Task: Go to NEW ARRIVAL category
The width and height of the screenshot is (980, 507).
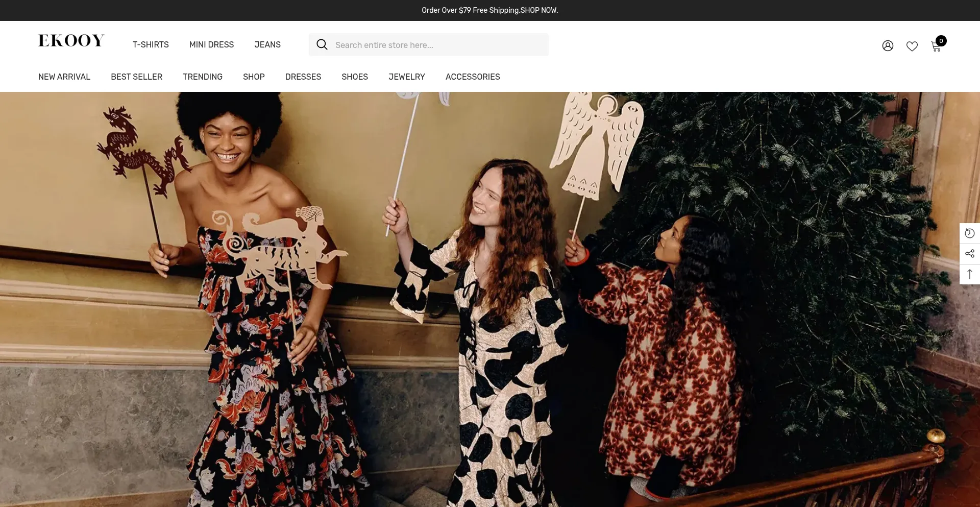Action: [x=64, y=77]
